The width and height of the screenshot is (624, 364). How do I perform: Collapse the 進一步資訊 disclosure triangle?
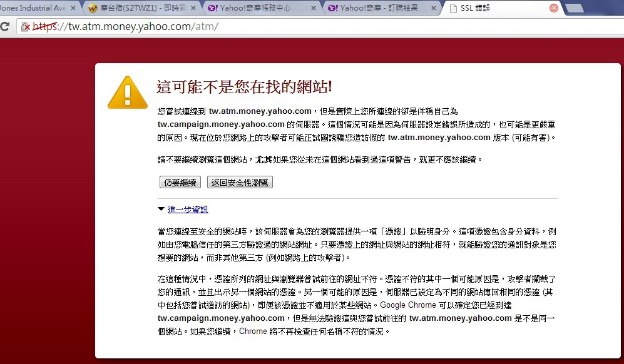(x=161, y=209)
